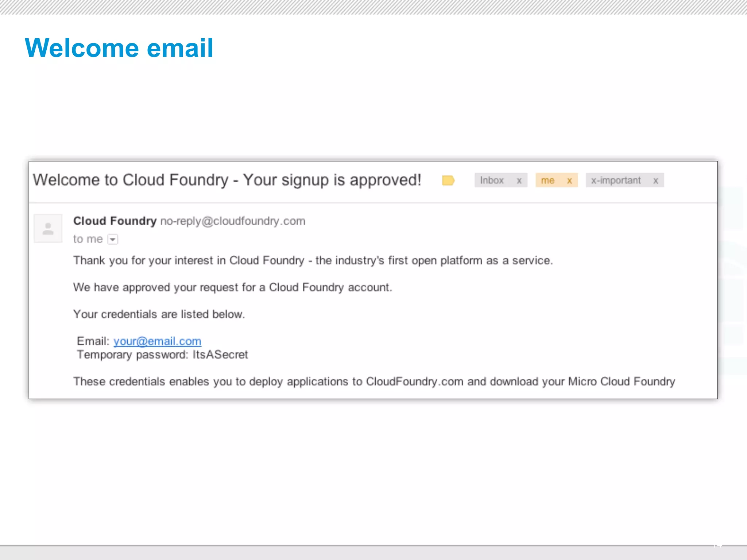Expand the 'to me' details dropdown arrow
This screenshot has height=560, width=747.
click(113, 240)
